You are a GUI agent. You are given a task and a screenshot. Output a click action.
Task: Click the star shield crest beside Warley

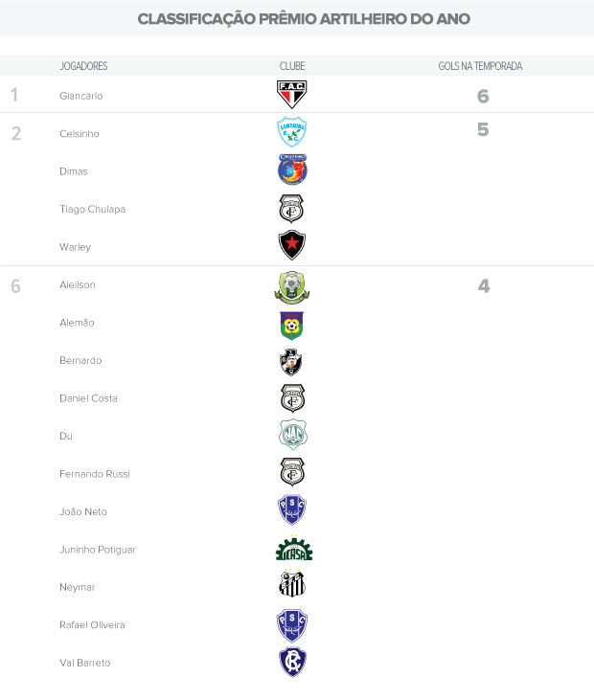click(x=292, y=245)
